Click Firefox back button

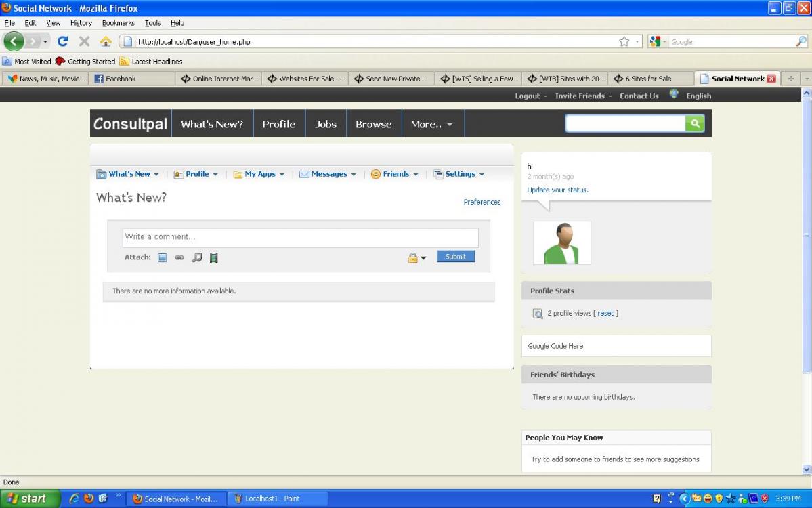tap(14, 41)
